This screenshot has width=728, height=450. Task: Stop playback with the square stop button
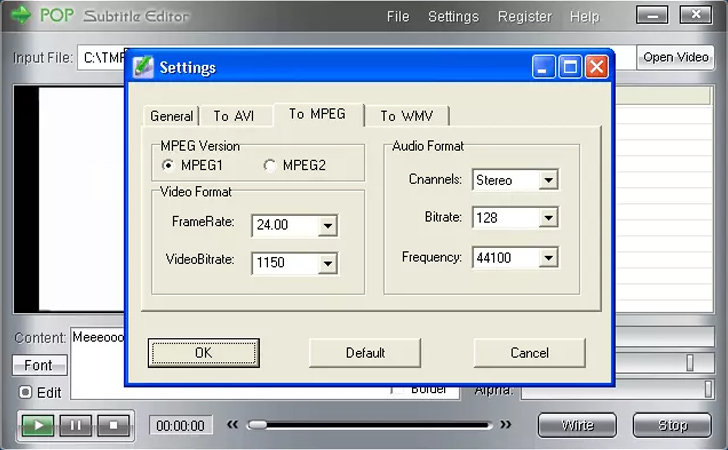pos(113,425)
